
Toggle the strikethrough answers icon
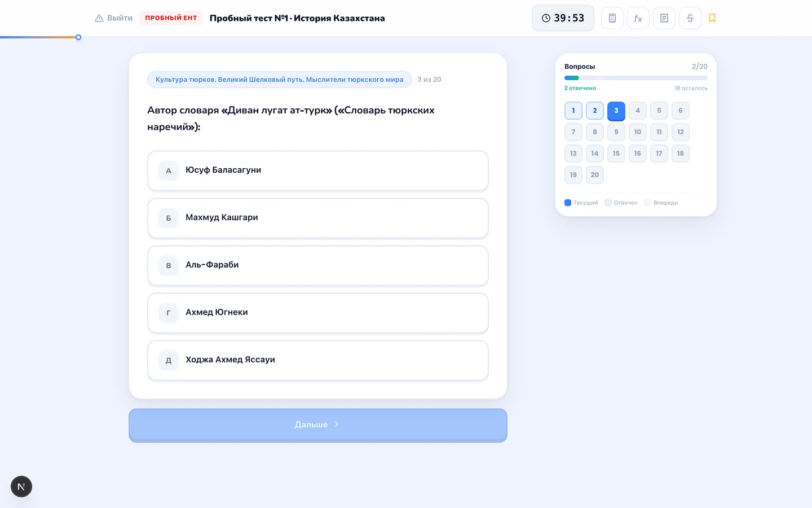point(690,18)
